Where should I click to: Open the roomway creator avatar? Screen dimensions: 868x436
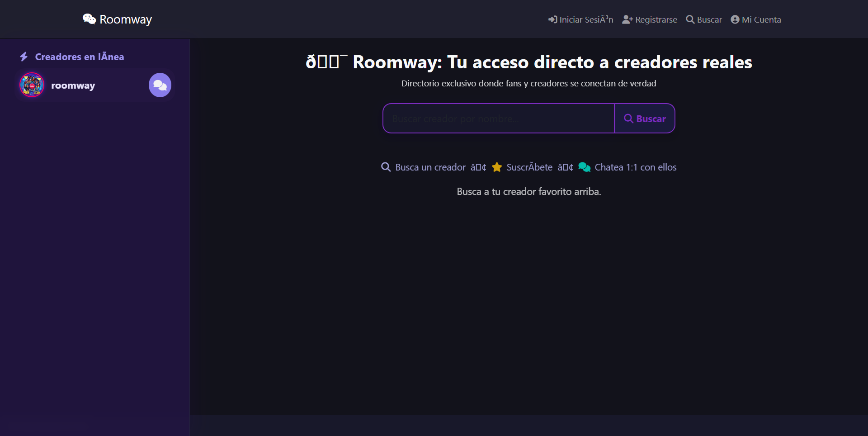point(32,85)
